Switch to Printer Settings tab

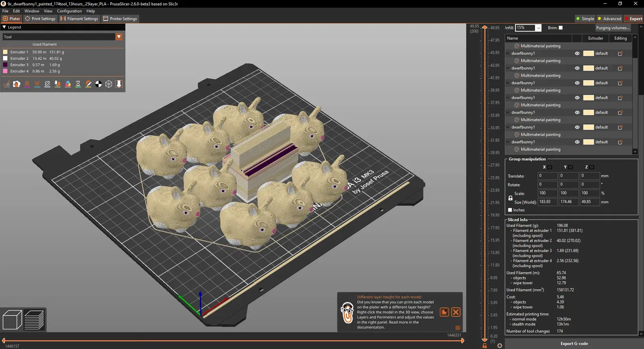pyautogui.click(x=120, y=19)
